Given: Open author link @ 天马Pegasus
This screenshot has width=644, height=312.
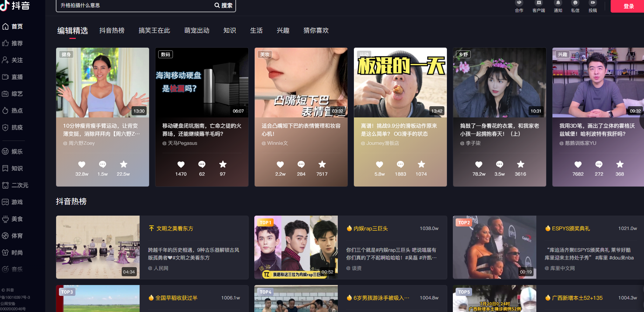Looking at the screenshot, I should coord(180,143).
